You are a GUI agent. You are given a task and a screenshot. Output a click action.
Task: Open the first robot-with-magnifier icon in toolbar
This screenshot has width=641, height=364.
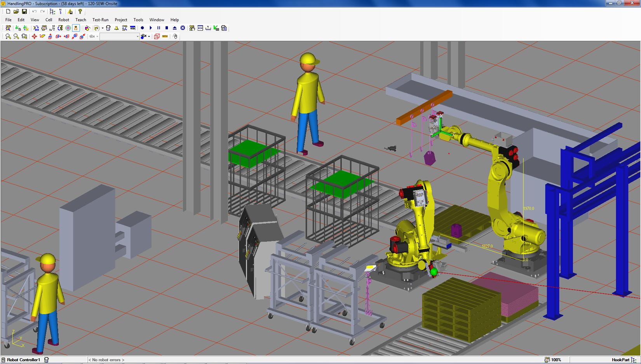pos(8,28)
